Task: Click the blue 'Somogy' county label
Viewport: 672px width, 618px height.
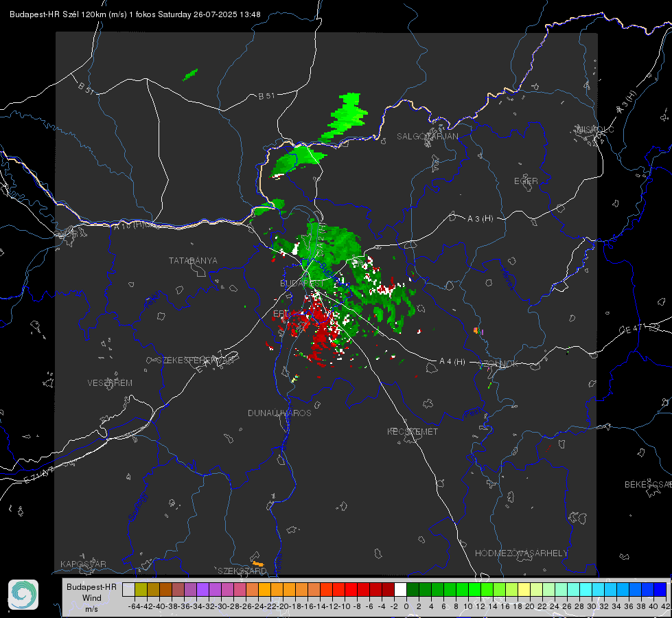Action: pyautogui.click(x=137, y=507)
